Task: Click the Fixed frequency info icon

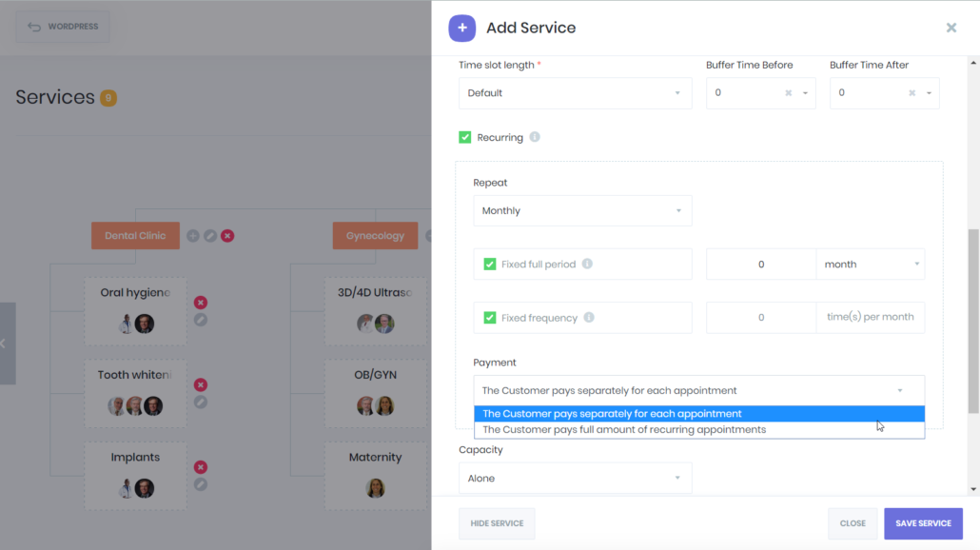Action: [589, 318]
